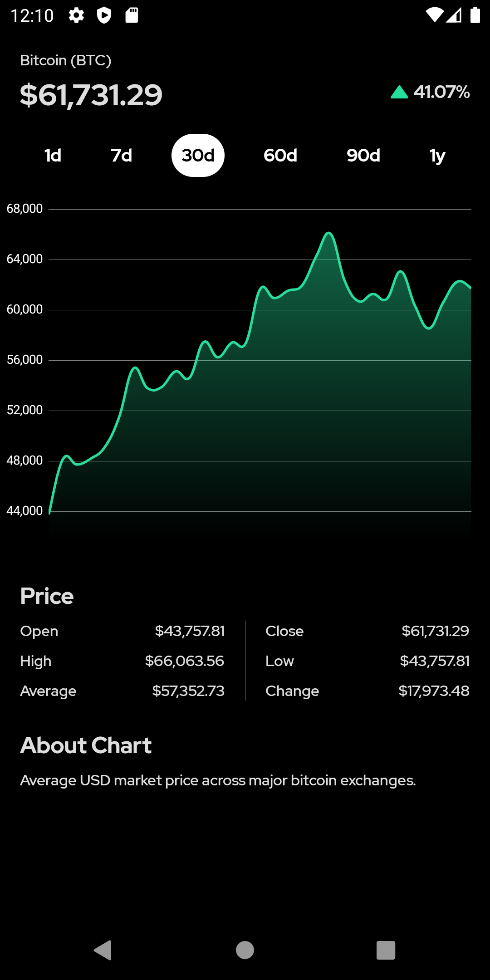Open recent apps with square button
The image size is (490, 980).
click(386, 950)
